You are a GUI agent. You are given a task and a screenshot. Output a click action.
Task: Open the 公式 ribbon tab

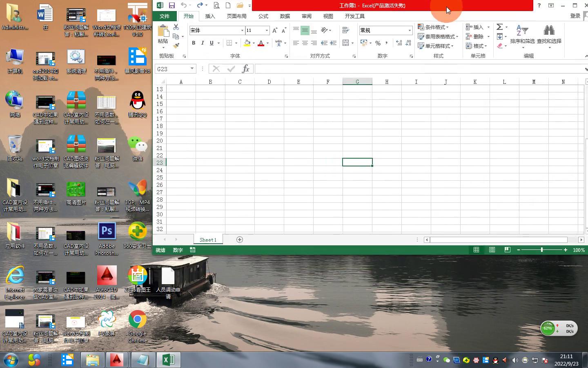pyautogui.click(x=263, y=16)
